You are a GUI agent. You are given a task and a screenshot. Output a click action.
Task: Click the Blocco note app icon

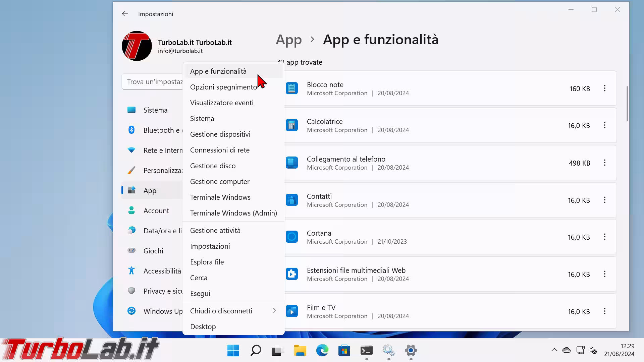[291, 88]
